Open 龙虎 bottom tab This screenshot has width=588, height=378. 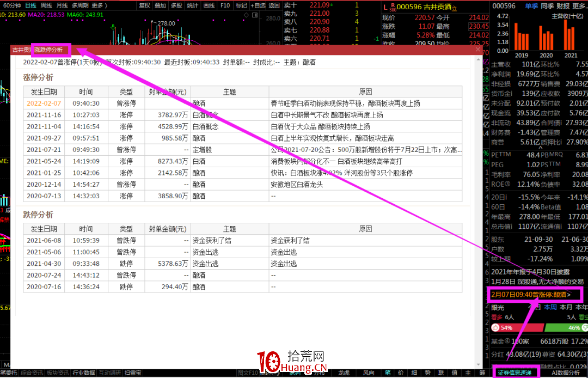[344, 373]
